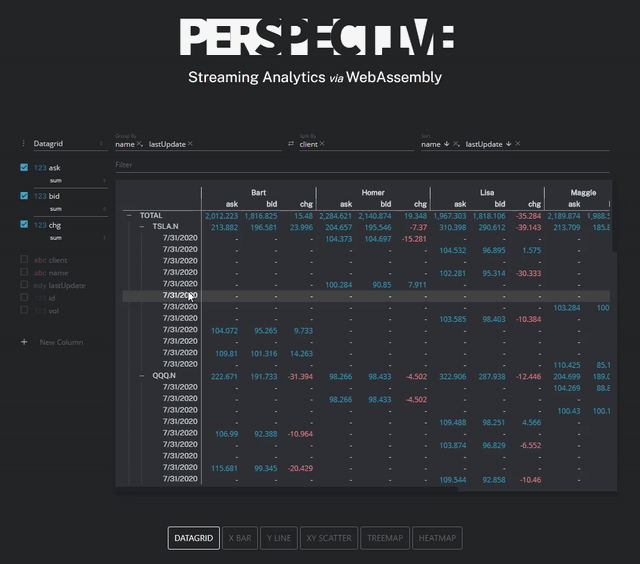
Task: Uncheck the ask column
Action: 24,167
